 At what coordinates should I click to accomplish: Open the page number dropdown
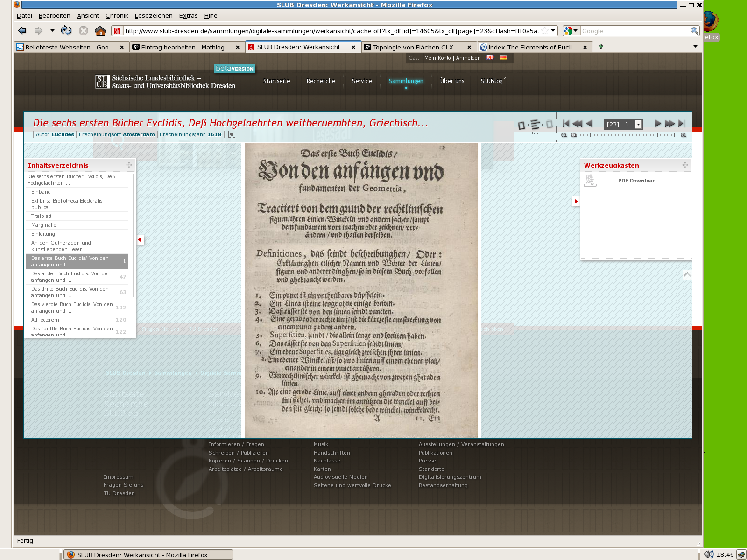pos(638,124)
